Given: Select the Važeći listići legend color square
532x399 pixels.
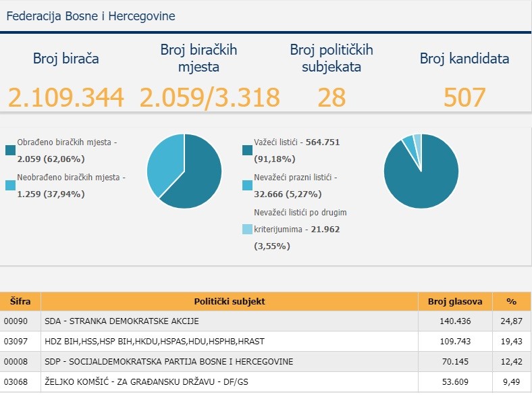Looking at the screenshot, I should (247, 151).
